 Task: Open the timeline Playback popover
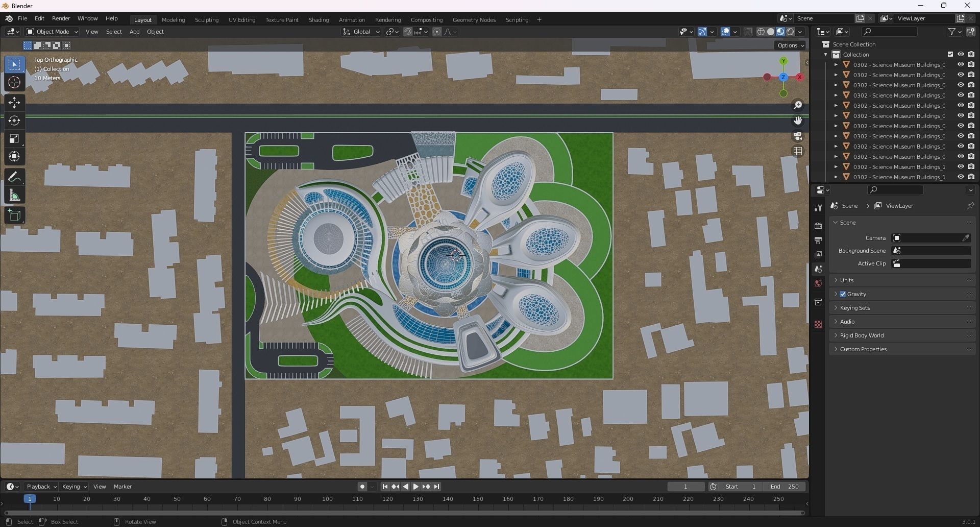coord(41,487)
